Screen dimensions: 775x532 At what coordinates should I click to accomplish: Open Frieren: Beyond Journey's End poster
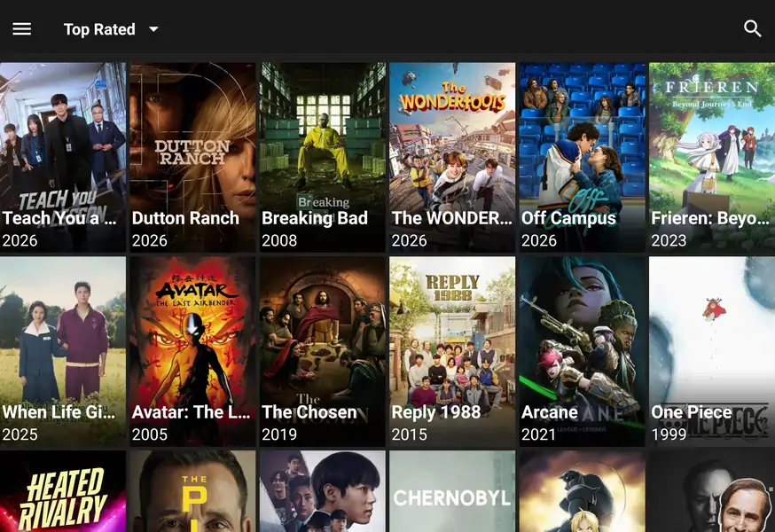tap(712, 157)
